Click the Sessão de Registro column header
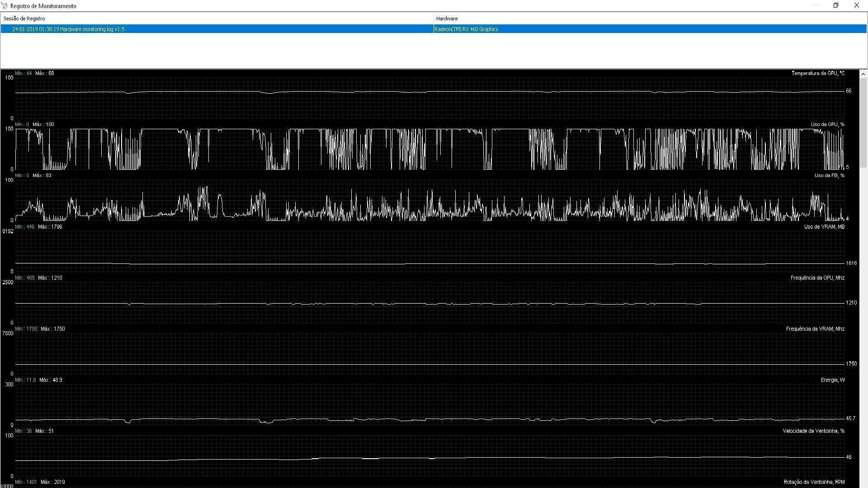This screenshot has width=868, height=488. 217,19
